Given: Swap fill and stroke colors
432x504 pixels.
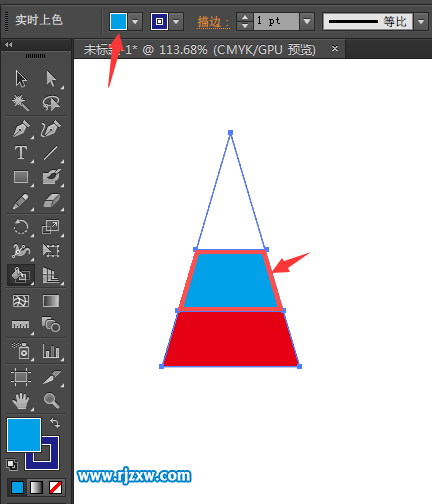Looking at the screenshot, I should 55,423.
